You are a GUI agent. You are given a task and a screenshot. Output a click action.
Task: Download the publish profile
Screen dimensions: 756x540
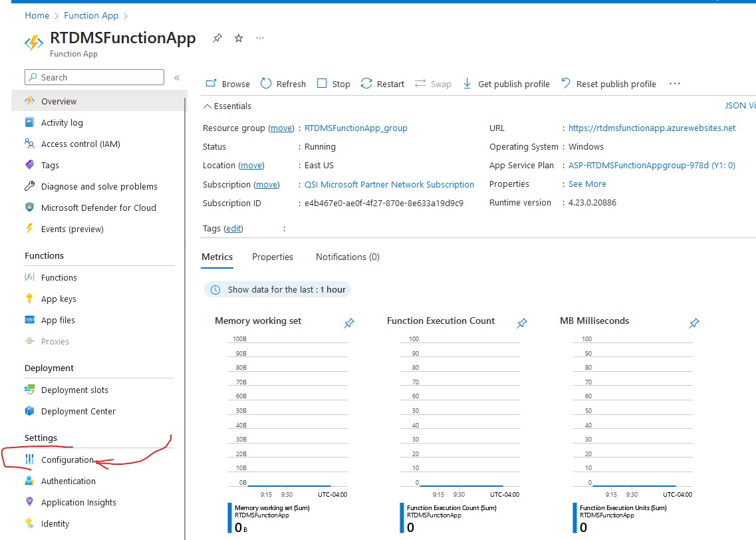[506, 84]
